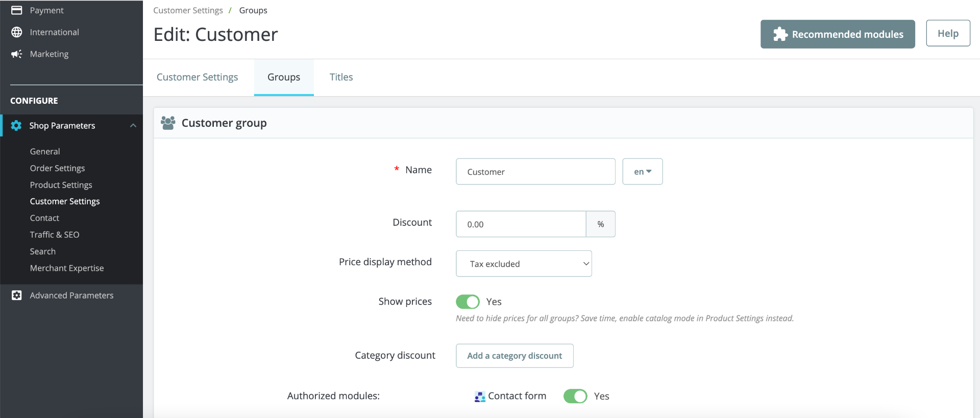
Task: Click the Shop Parameters gear icon
Action: [x=16, y=126]
